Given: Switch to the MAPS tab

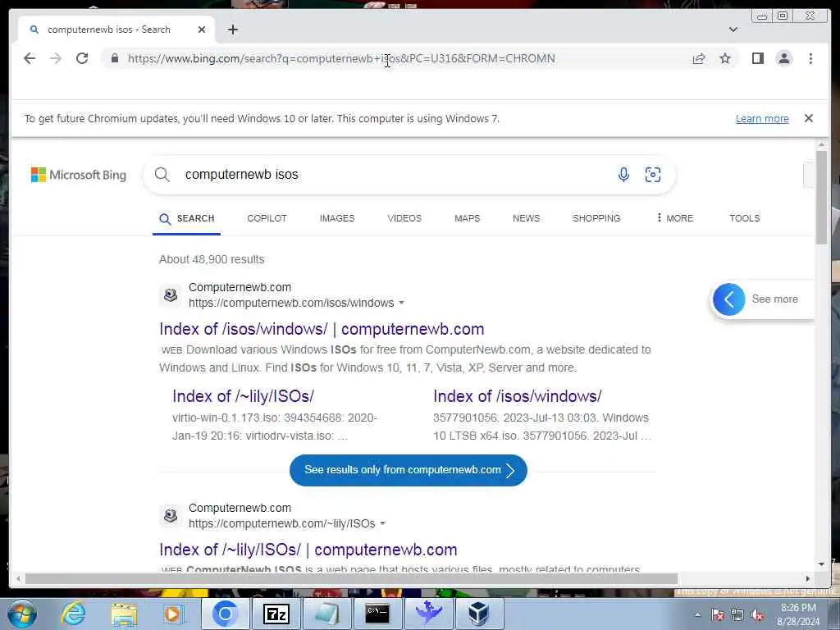Looking at the screenshot, I should point(467,218).
